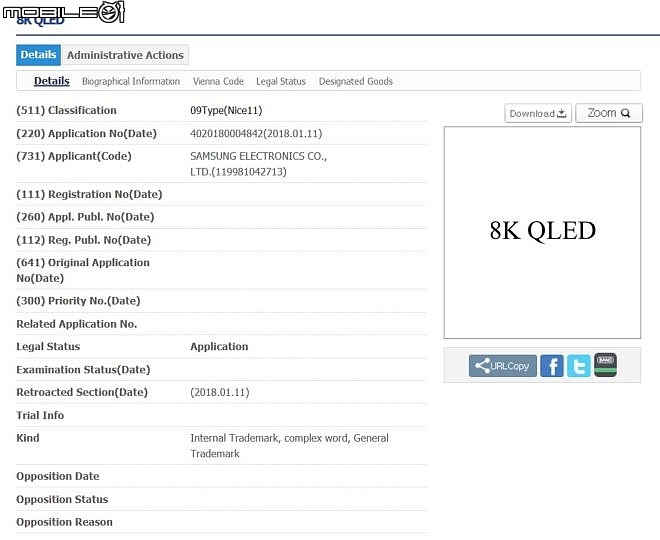Download the trademark image
This screenshot has height=540, width=660.
[x=538, y=113]
